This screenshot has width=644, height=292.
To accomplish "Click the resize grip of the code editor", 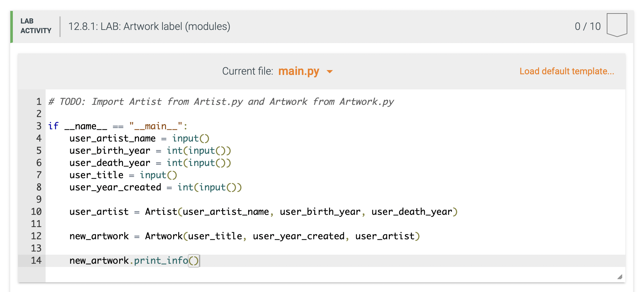I will 620,277.
